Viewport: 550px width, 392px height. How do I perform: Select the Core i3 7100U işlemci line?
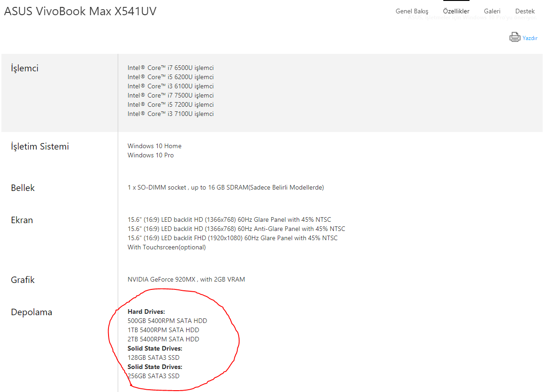(x=171, y=114)
